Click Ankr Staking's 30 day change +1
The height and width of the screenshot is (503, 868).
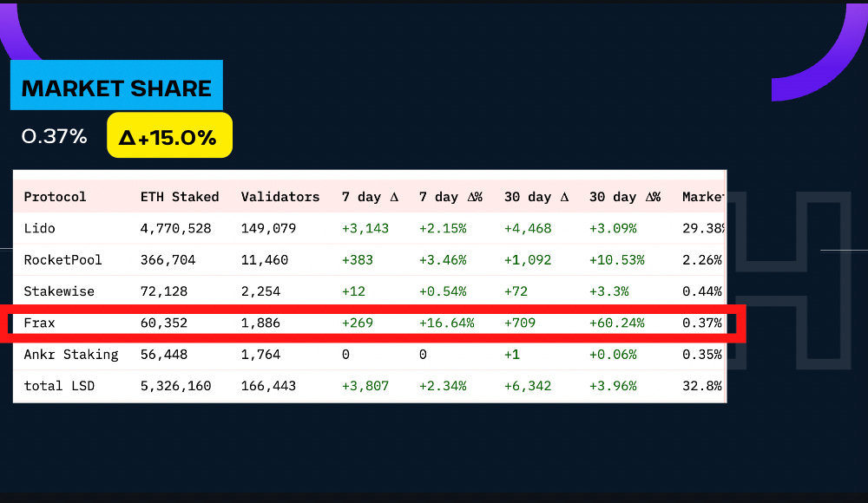click(512, 355)
